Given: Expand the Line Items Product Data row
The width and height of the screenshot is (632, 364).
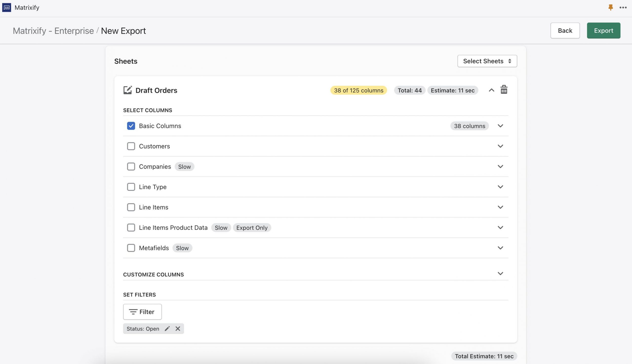Looking at the screenshot, I should point(500,227).
